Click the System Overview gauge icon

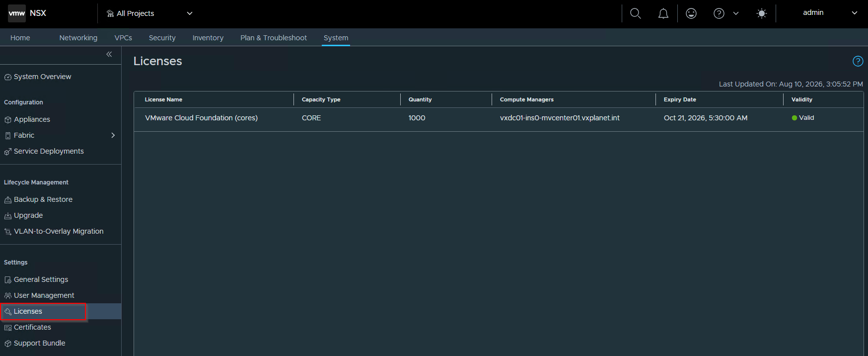8,77
